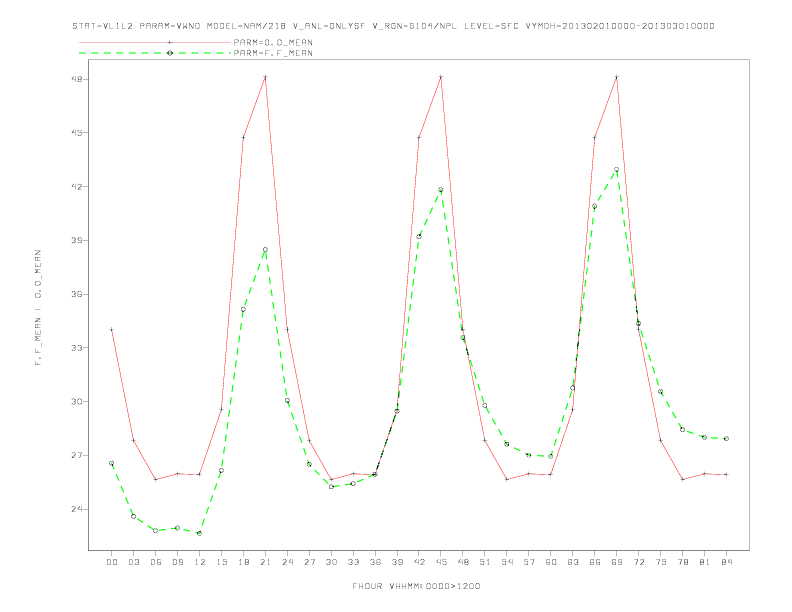
Task: Click the F.F_MEAN | O.O_MEAN vertical axis title
Action: [x=38, y=308]
